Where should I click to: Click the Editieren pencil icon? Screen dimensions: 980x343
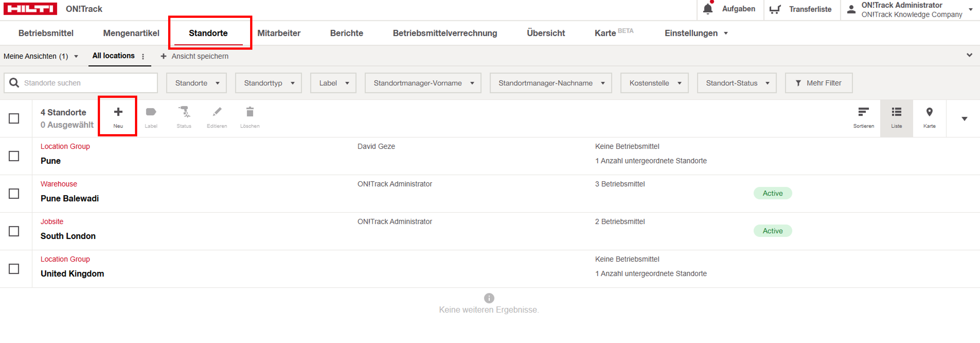[217, 112]
